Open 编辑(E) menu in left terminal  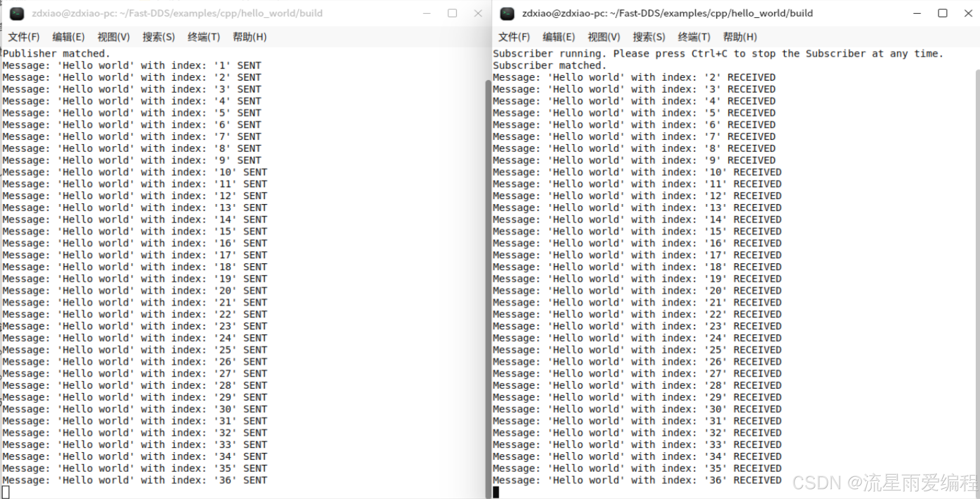point(68,37)
